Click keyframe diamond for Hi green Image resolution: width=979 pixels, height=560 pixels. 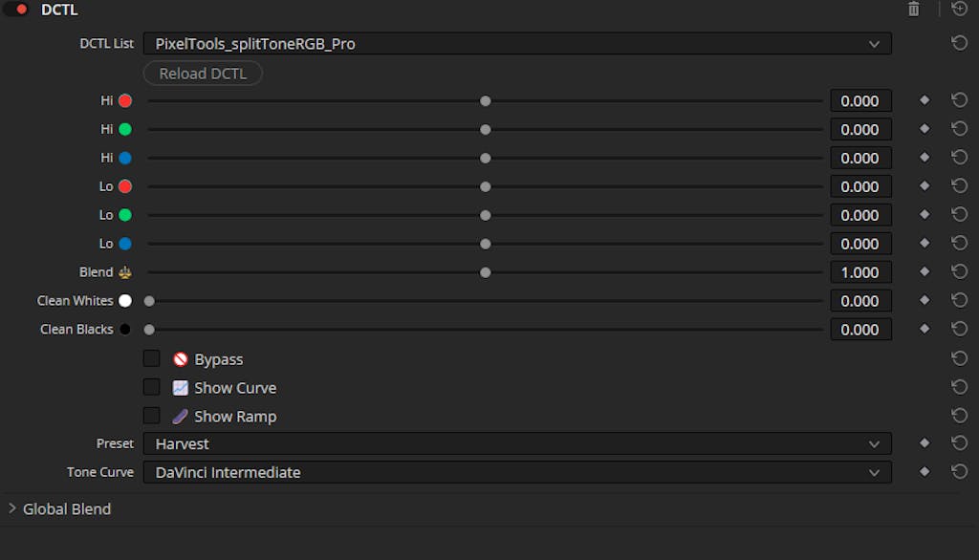[x=924, y=129]
